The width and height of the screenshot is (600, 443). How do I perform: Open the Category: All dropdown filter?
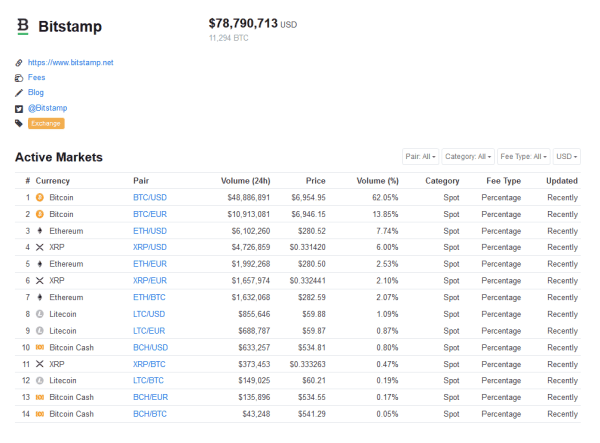coord(468,156)
